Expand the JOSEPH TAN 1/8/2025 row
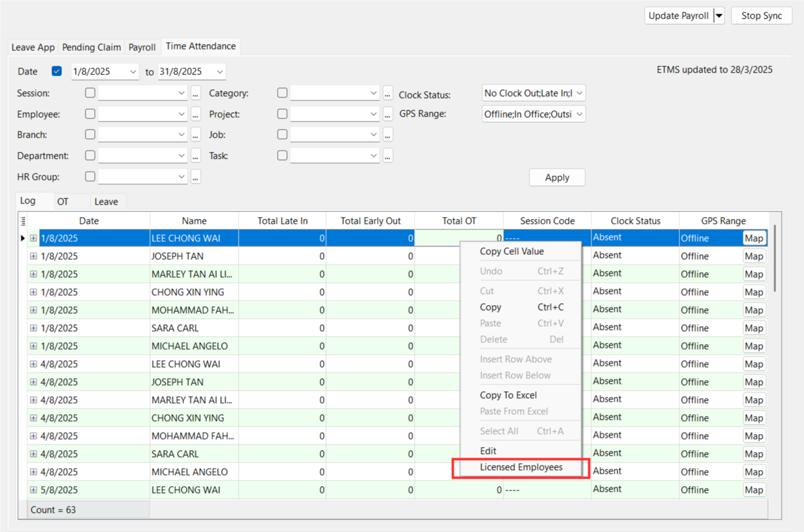This screenshot has height=532, width=804. point(33,256)
